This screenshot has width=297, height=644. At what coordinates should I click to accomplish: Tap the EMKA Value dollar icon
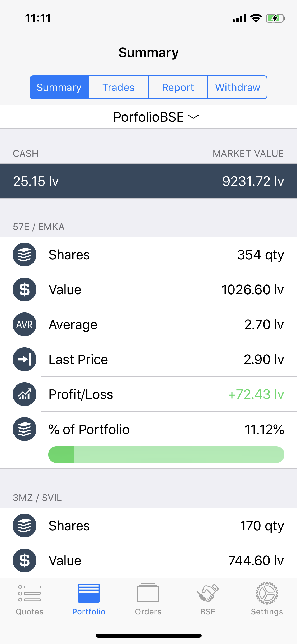tap(25, 289)
